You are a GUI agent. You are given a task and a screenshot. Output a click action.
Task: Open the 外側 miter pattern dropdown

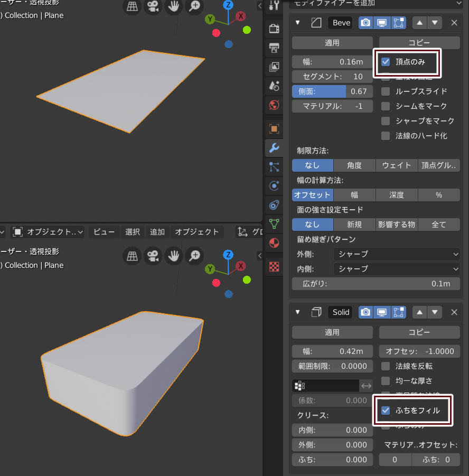point(397,254)
